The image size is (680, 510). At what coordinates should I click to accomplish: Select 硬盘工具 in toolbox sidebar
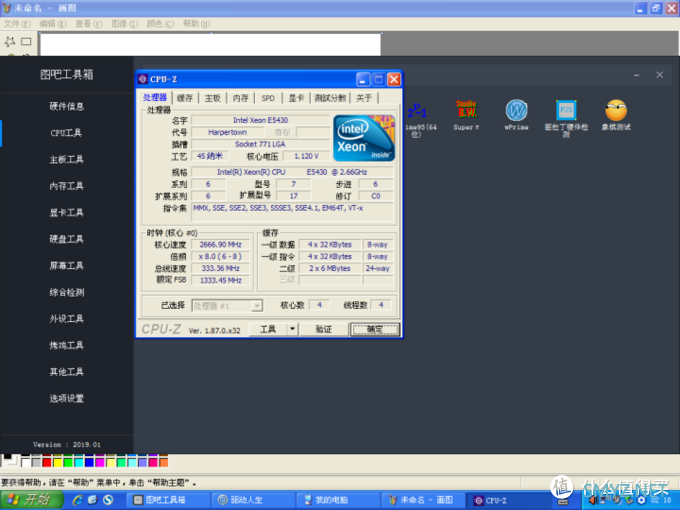click(x=66, y=239)
